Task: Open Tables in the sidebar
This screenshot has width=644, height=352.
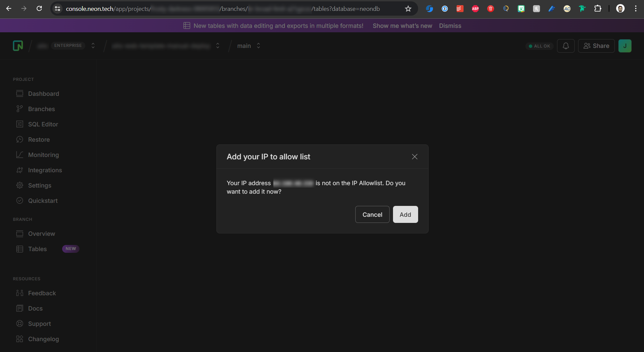Action: click(x=37, y=249)
